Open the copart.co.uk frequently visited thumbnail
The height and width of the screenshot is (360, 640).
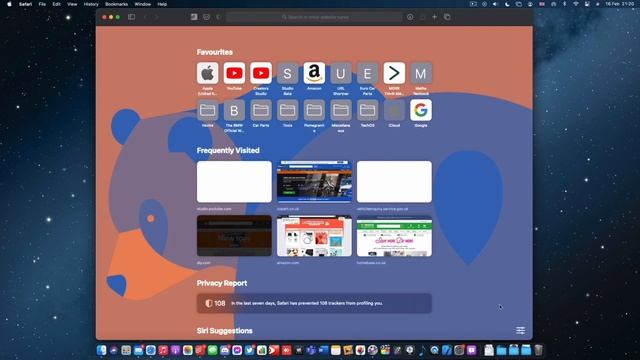click(314, 182)
